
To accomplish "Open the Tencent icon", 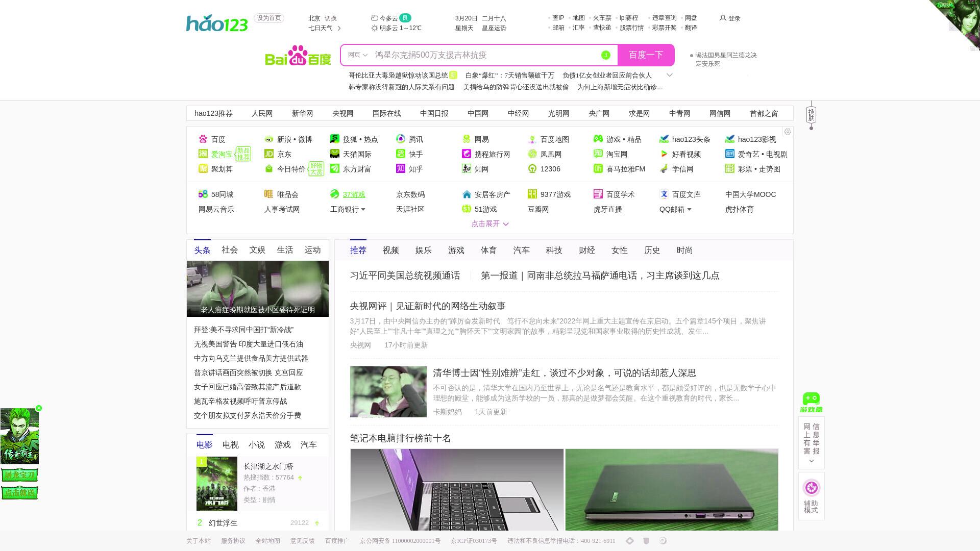I will click(401, 139).
